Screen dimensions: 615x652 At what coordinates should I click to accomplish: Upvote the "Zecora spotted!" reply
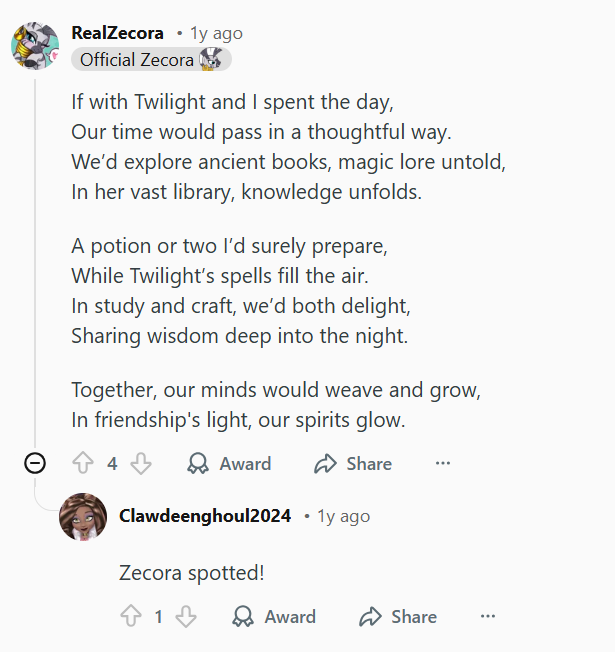[131, 616]
